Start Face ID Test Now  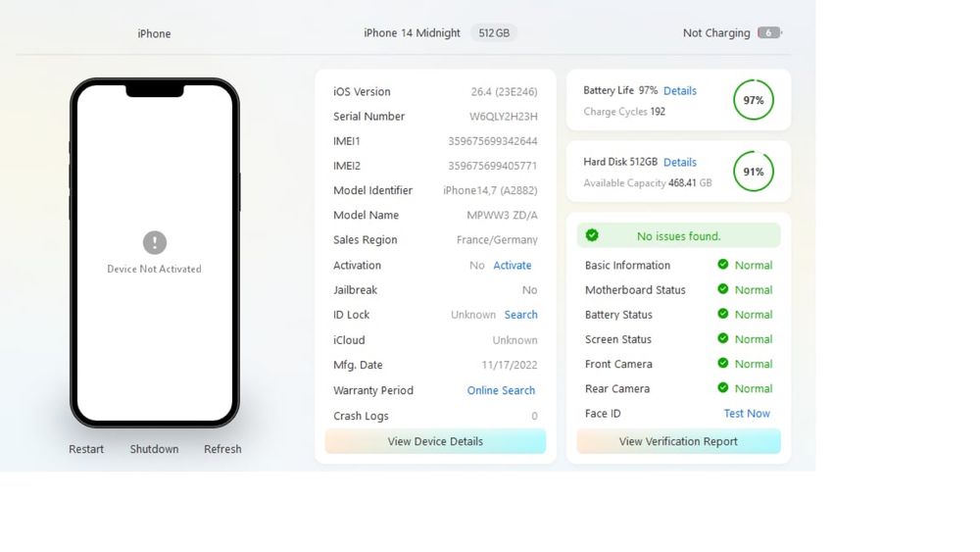point(747,413)
